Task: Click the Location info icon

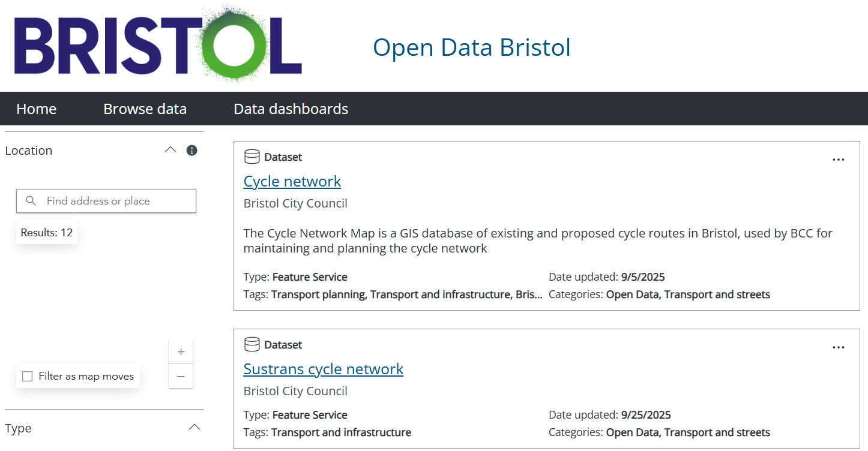Action: point(192,151)
